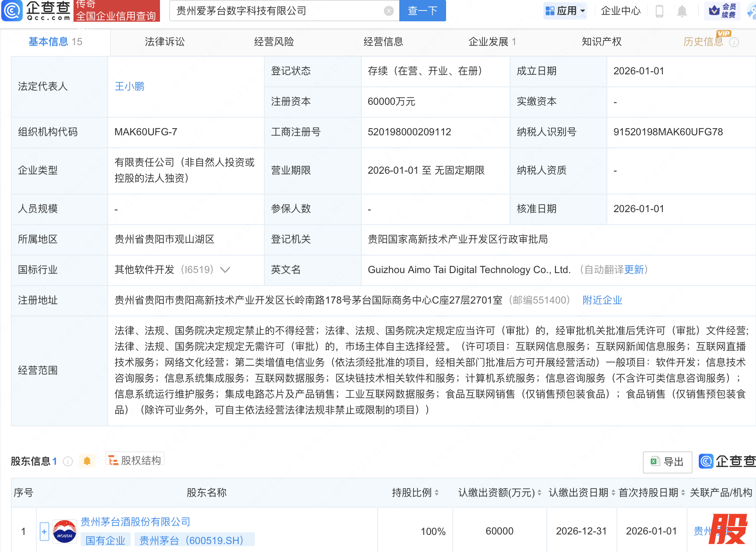This screenshot has width=756, height=552.
Task: Click the info icon beside 历史信息
Action: [734, 42]
